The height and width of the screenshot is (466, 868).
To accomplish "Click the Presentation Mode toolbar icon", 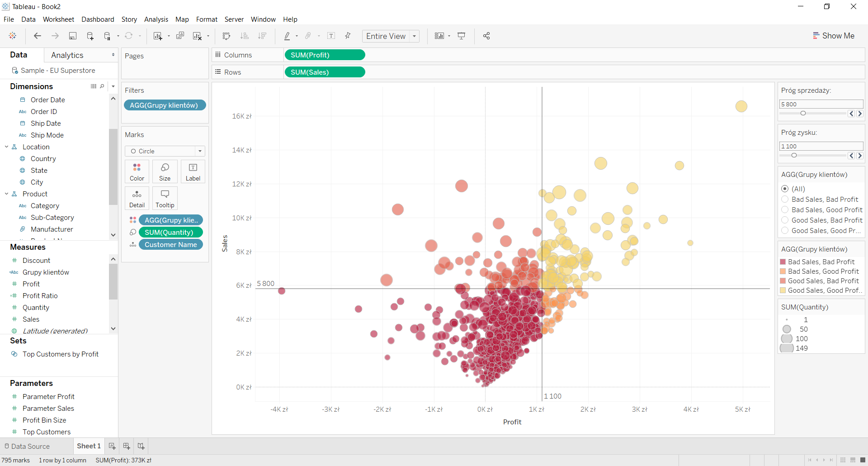I will [x=462, y=36].
